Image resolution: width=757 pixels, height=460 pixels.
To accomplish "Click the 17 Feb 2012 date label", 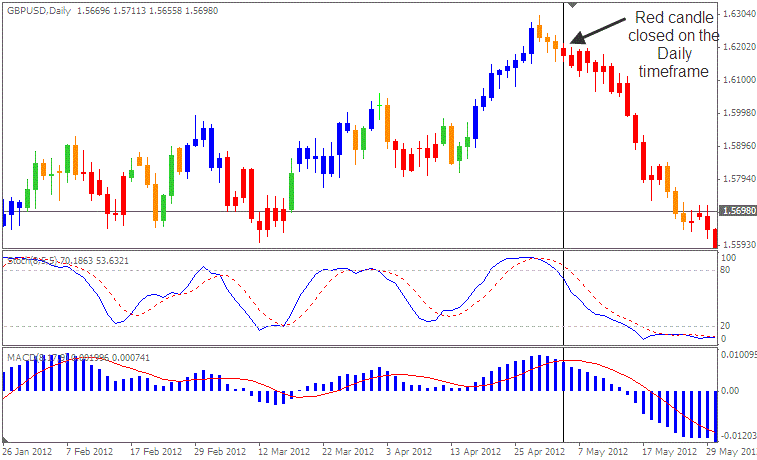I will coord(156,452).
